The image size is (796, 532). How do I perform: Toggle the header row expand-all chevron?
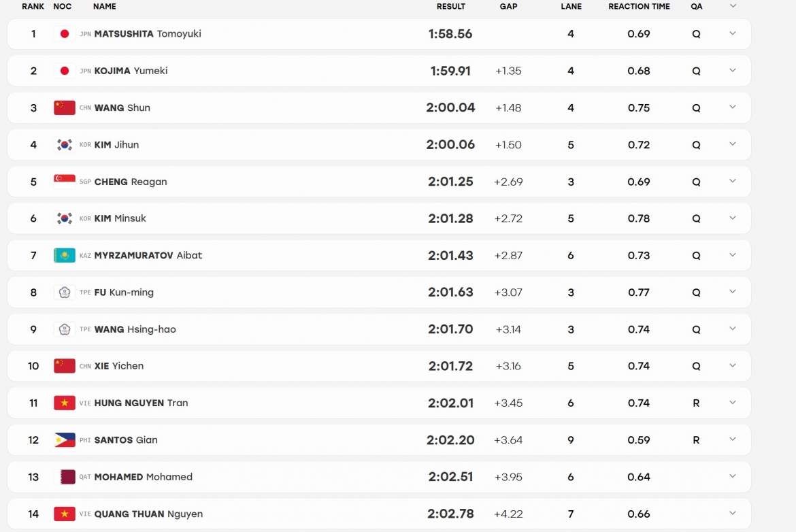(x=733, y=6)
